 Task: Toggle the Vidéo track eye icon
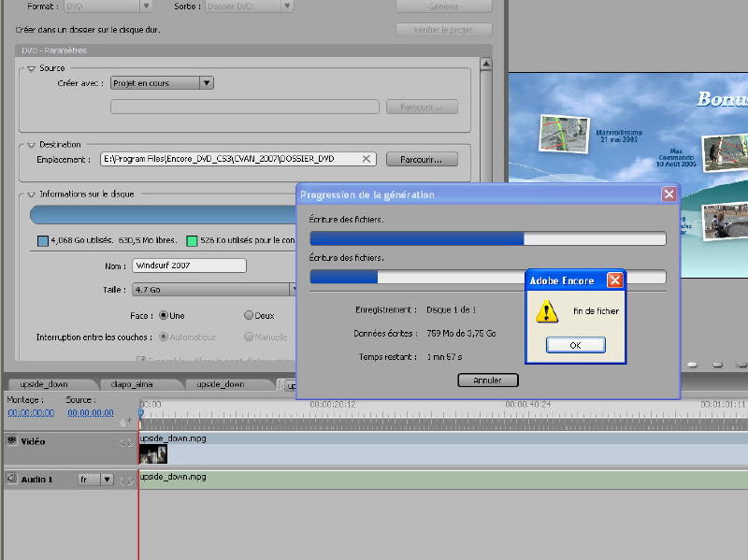pyautogui.click(x=12, y=440)
